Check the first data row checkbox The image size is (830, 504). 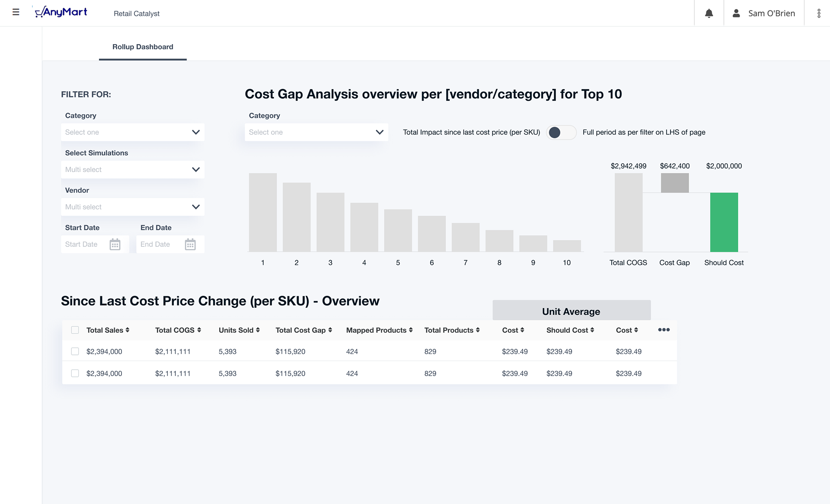click(75, 351)
